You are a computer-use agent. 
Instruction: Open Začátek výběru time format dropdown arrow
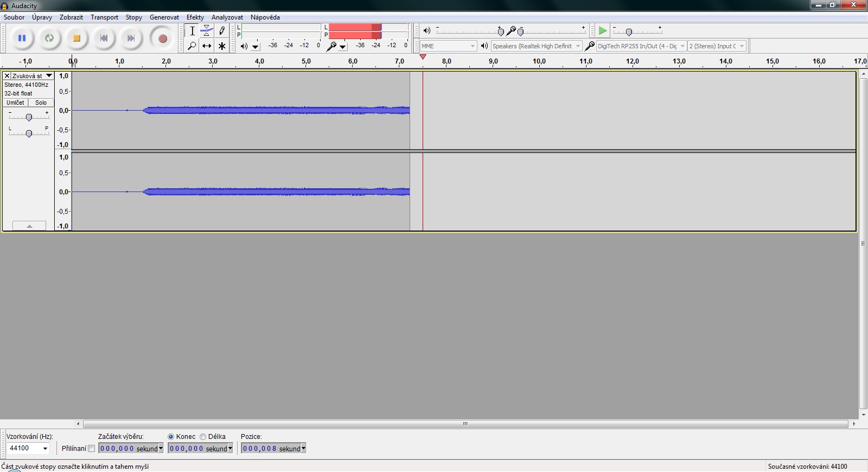161,449
